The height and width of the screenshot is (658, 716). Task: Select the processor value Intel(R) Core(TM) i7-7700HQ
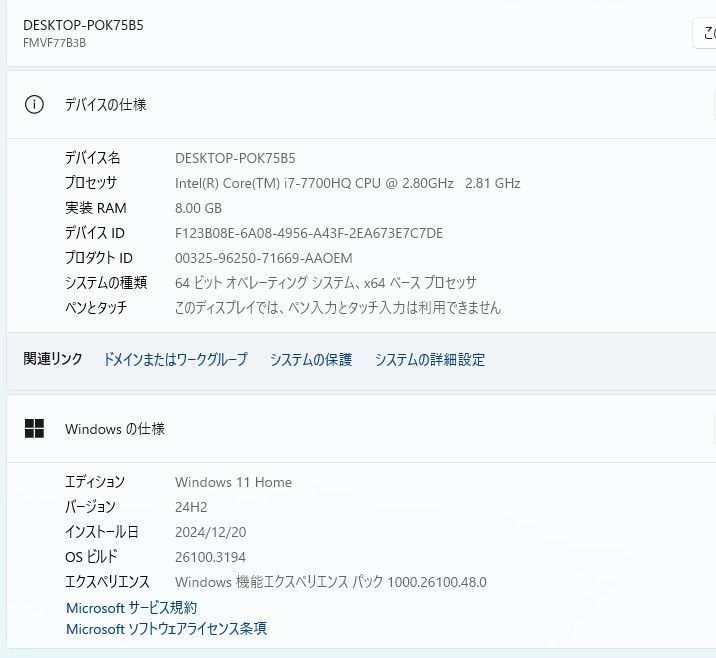coord(347,183)
